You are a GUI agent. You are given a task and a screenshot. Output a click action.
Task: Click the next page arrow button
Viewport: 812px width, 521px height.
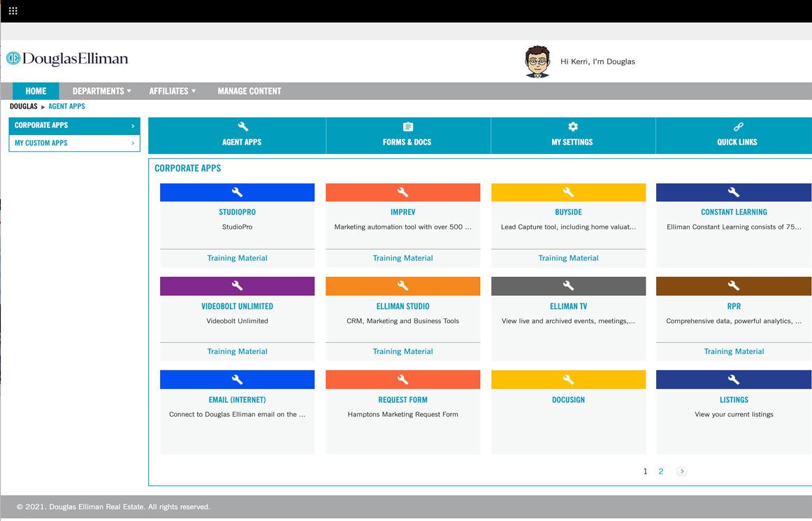click(x=681, y=471)
